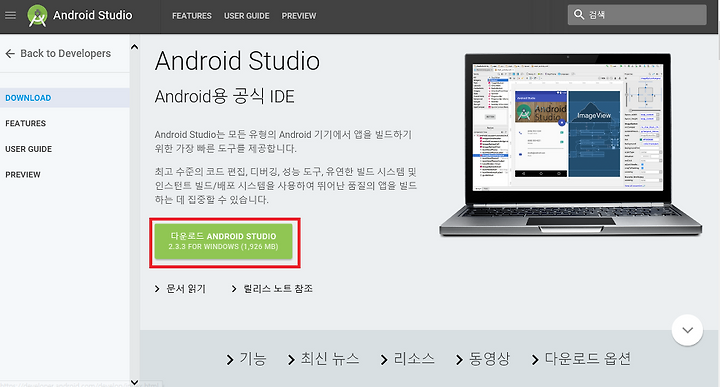Click the search magnifier icon
Viewport: 720px width, 387px height.
pos(579,15)
